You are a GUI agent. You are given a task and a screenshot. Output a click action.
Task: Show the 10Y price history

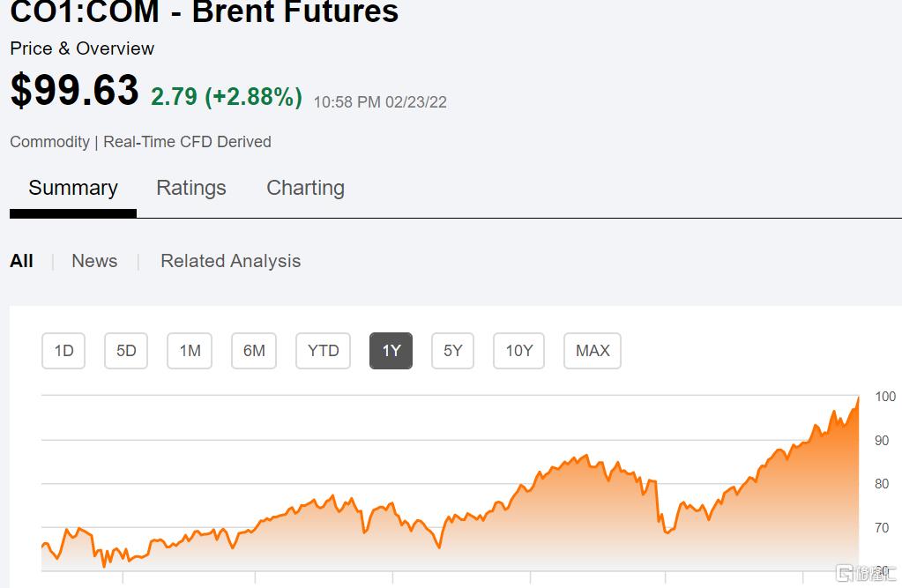518,350
